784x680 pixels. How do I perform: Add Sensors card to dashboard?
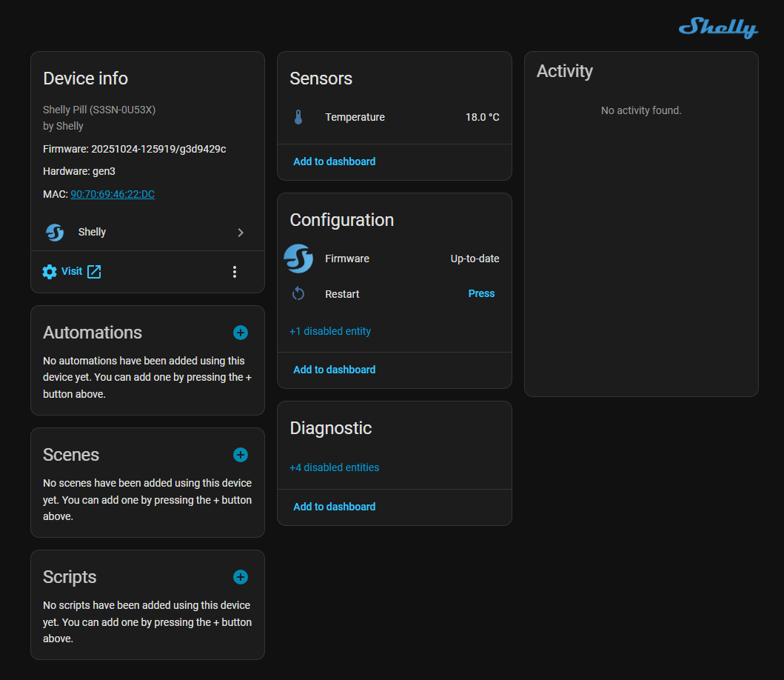[335, 161]
